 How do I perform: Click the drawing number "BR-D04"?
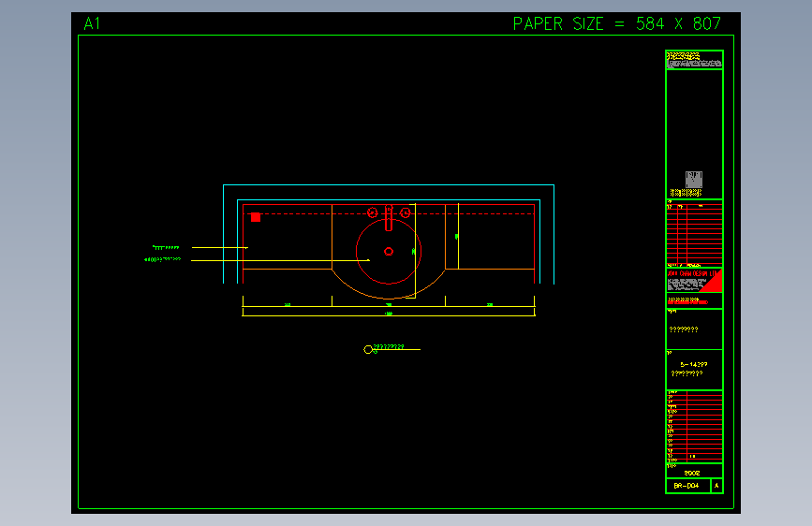(687, 486)
